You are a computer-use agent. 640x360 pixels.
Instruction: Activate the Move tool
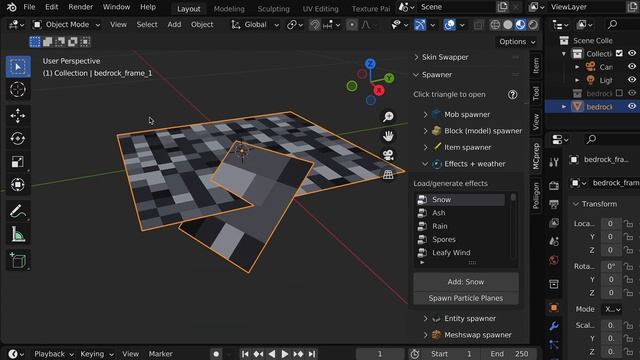(18, 116)
